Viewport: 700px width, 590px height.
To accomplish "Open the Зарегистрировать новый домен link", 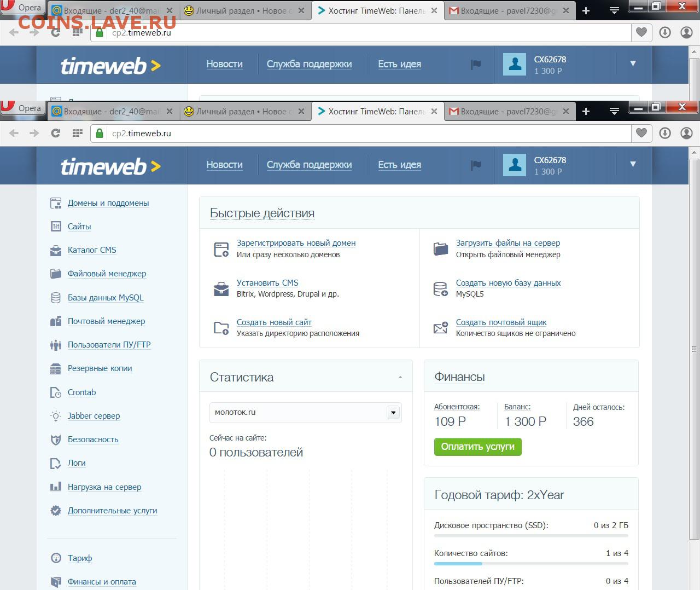I will [296, 243].
